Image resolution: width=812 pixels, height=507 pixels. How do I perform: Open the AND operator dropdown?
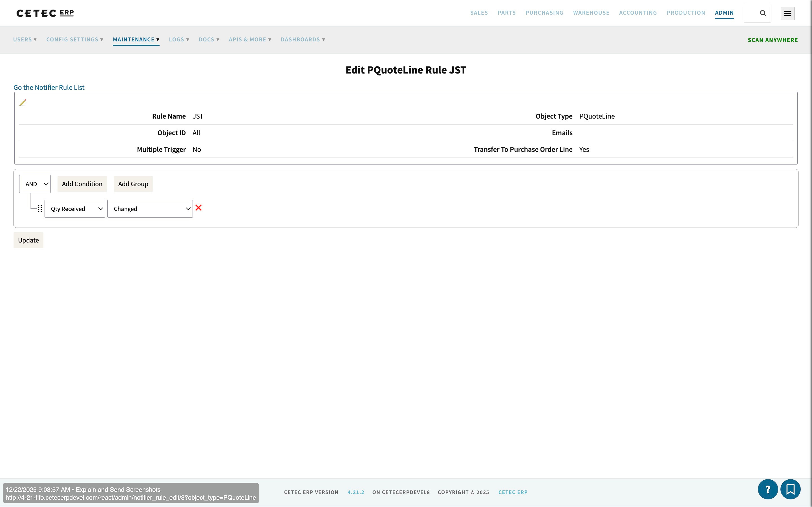click(35, 184)
